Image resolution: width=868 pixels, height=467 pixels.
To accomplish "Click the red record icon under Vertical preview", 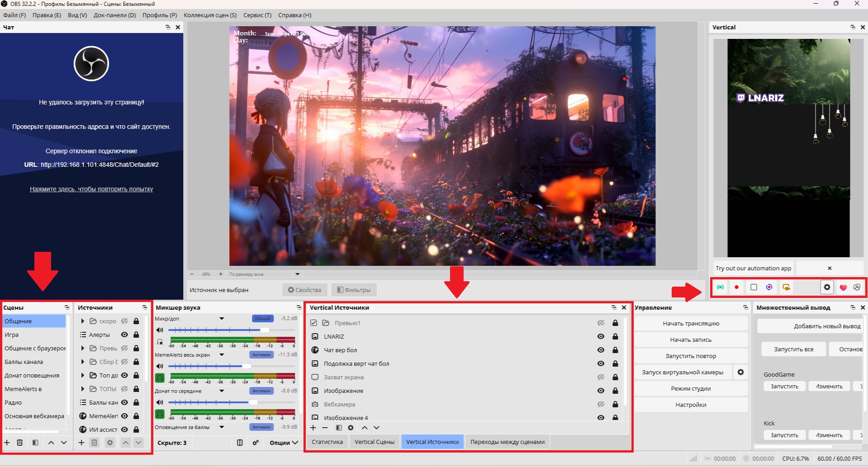I will pos(737,287).
